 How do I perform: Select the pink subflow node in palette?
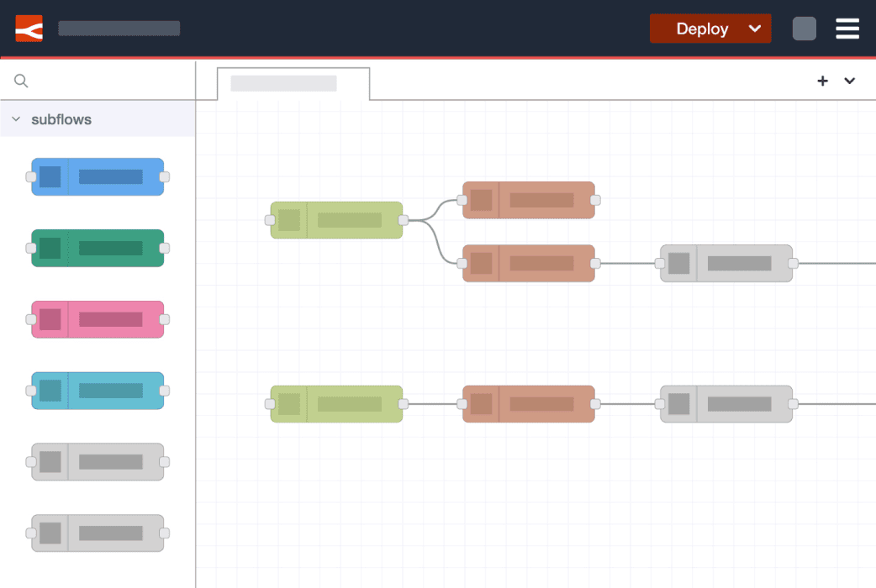click(98, 319)
